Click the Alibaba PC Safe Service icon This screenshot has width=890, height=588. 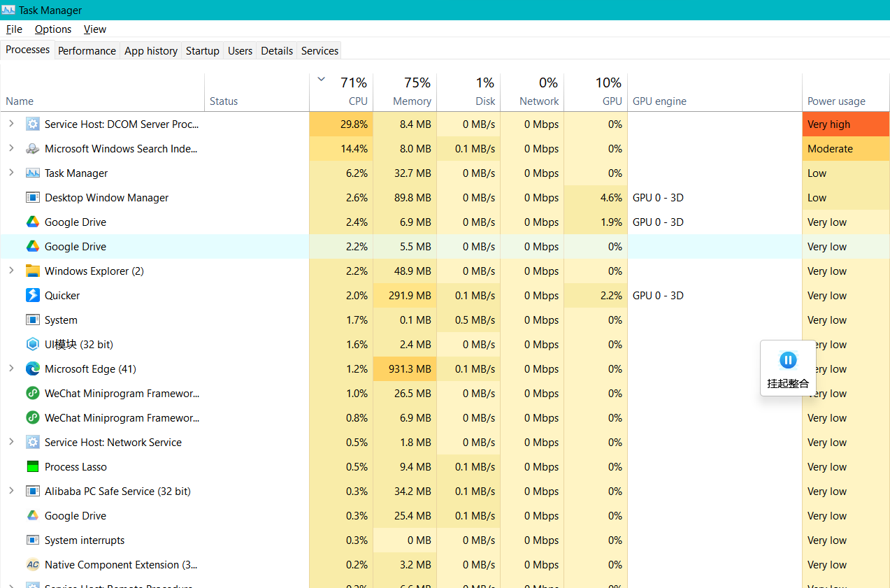[x=33, y=492]
